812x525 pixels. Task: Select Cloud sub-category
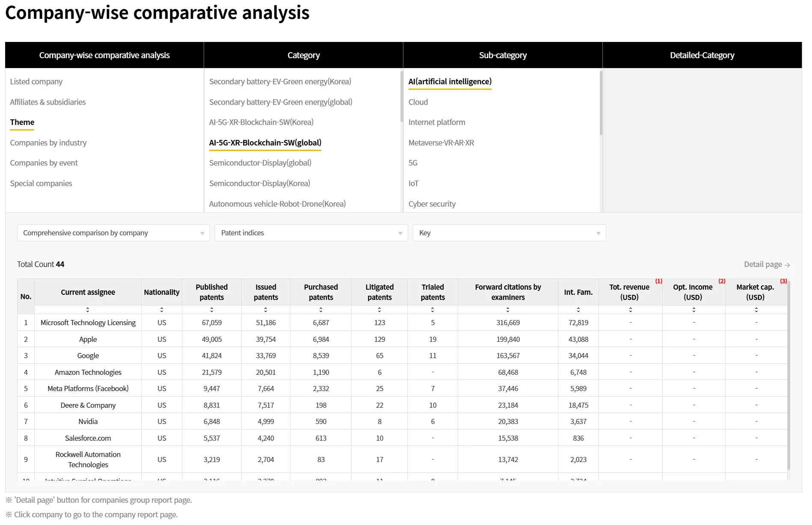[x=418, y=102]
